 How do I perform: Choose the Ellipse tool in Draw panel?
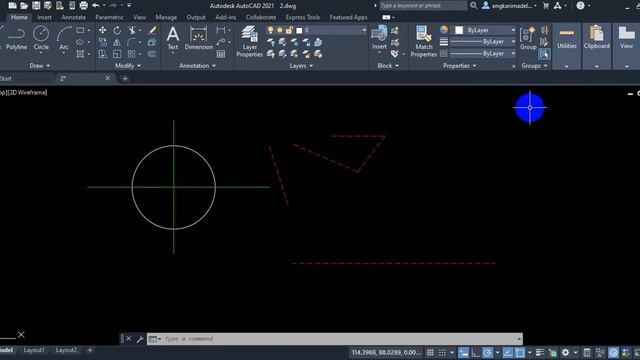point(80,42)
